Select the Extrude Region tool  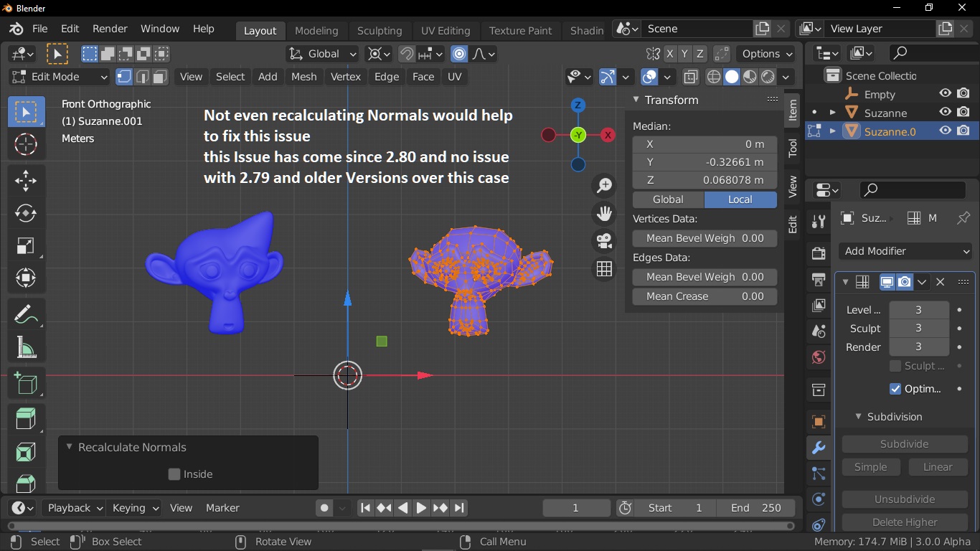tap(26, 420)
